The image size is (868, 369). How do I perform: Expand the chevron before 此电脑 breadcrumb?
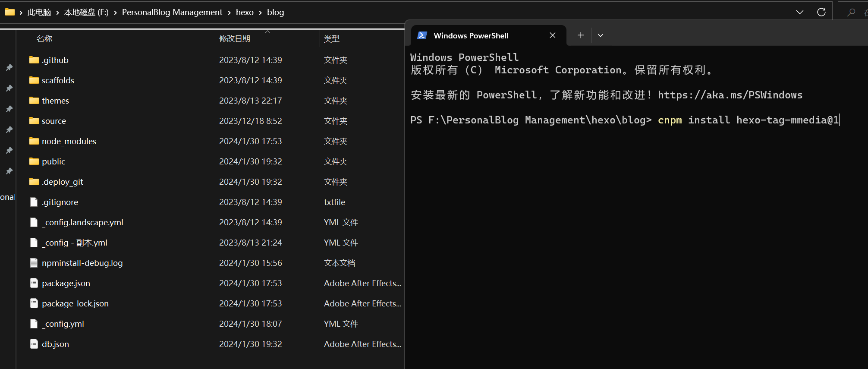[x=21, y=13]
